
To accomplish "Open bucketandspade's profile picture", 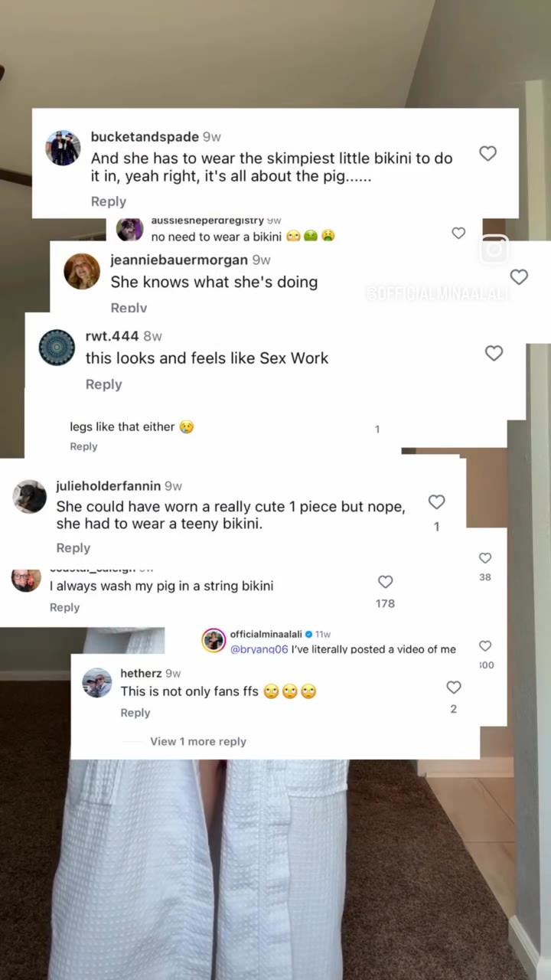I will point(63,148).
